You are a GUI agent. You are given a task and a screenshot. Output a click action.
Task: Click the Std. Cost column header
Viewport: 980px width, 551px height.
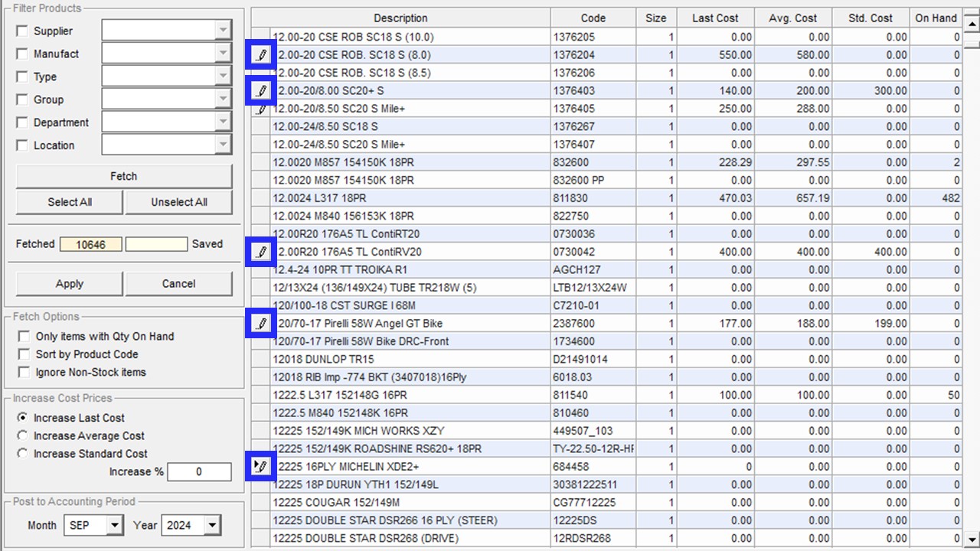[x=871, y=18]
